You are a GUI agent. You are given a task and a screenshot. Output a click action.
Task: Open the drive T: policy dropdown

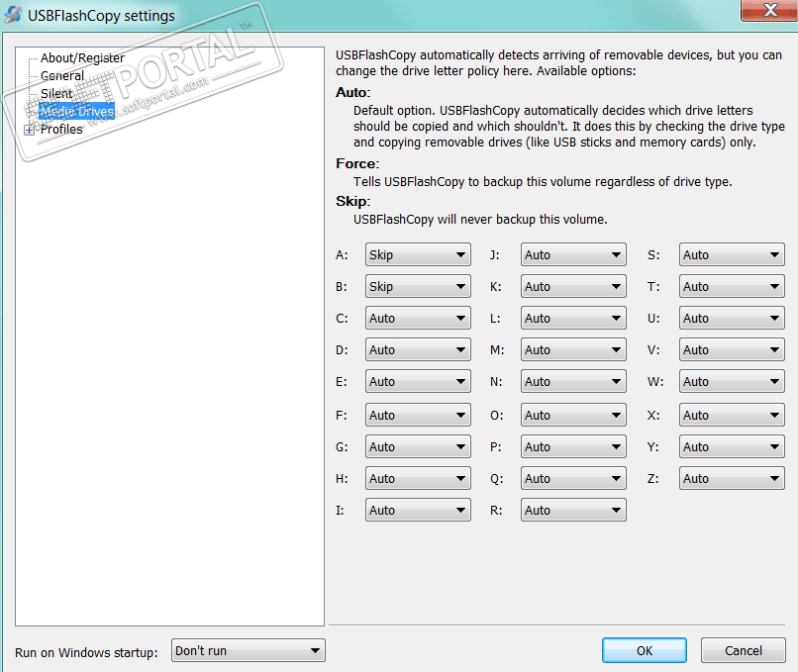coord(732,286)
